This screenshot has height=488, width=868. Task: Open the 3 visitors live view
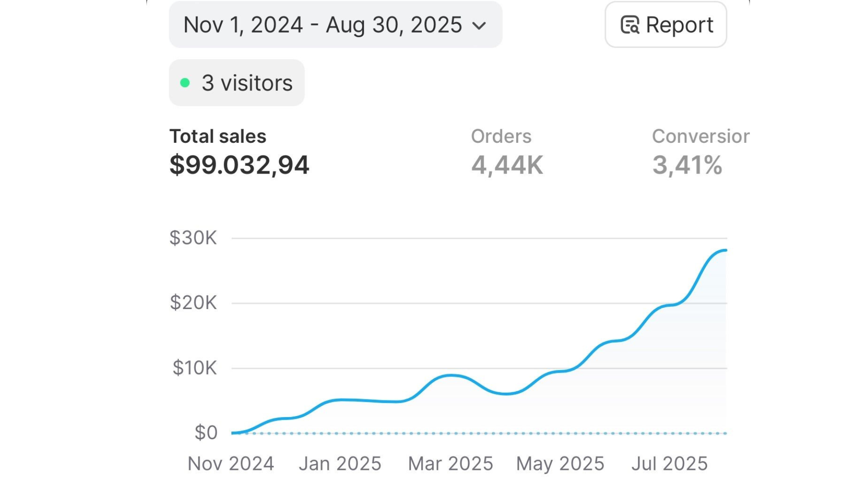tap(236, 83)
